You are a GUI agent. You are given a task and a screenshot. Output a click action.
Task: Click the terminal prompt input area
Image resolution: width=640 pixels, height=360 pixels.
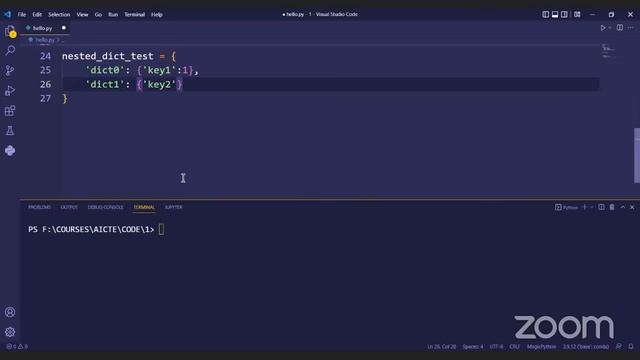(x=162, y=229)
